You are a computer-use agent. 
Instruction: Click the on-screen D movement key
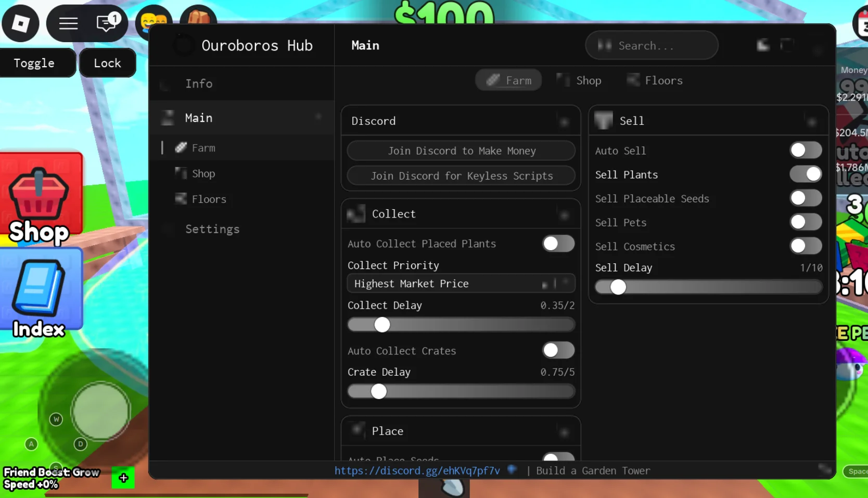click(x=80, y=444)
